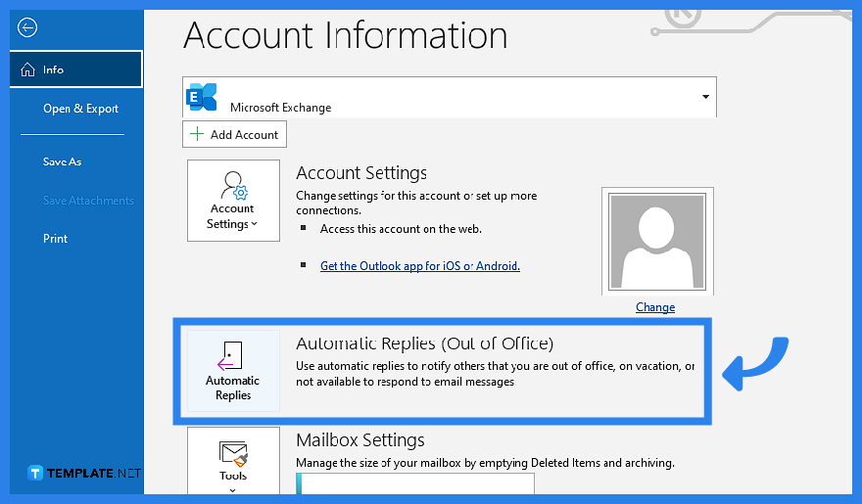This screenshot has width=862, height=504.
Task: Click the Microsoft Exchange logo icon
Action: click(x=201, y=97)
